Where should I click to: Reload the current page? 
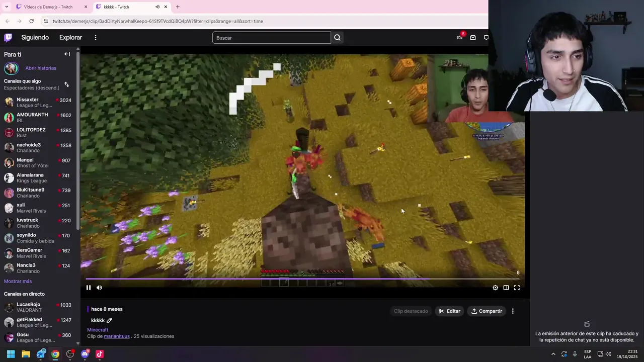pyautogui.click(x=31, y=21)
